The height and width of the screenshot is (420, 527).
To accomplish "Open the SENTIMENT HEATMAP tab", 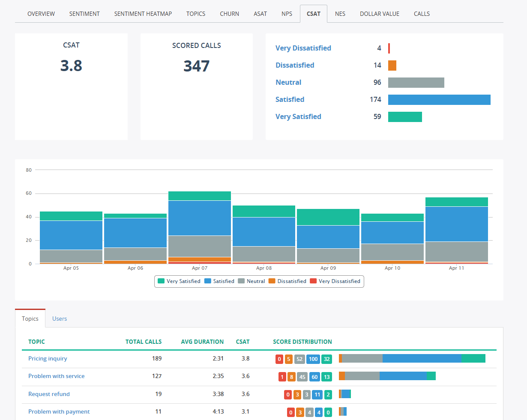I will 143,13.
